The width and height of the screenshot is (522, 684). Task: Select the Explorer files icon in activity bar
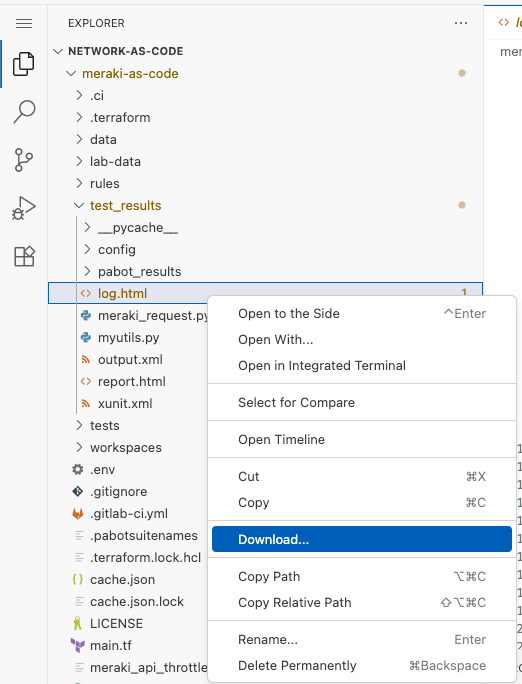(x=24, y=64)
